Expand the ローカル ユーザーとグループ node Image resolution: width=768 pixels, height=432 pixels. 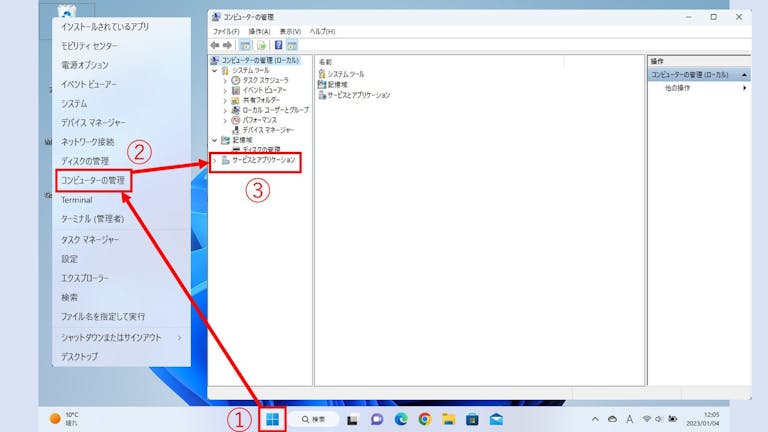coord(225,111)
